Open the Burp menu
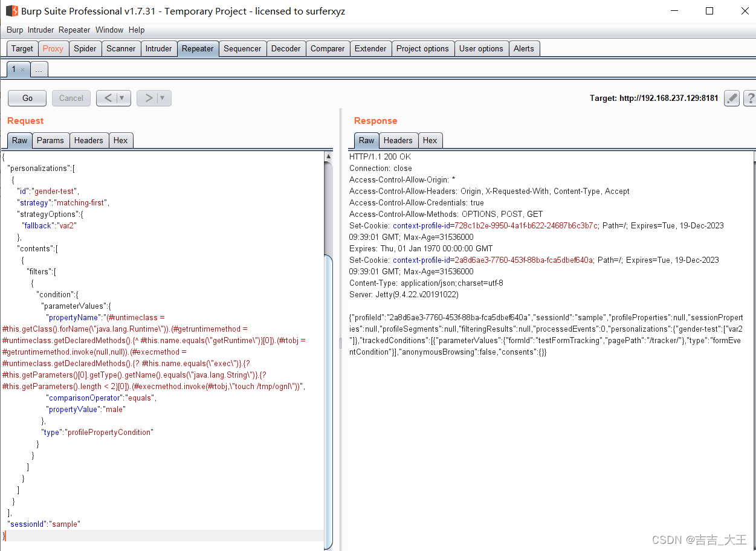 click(x=15, y=30)
